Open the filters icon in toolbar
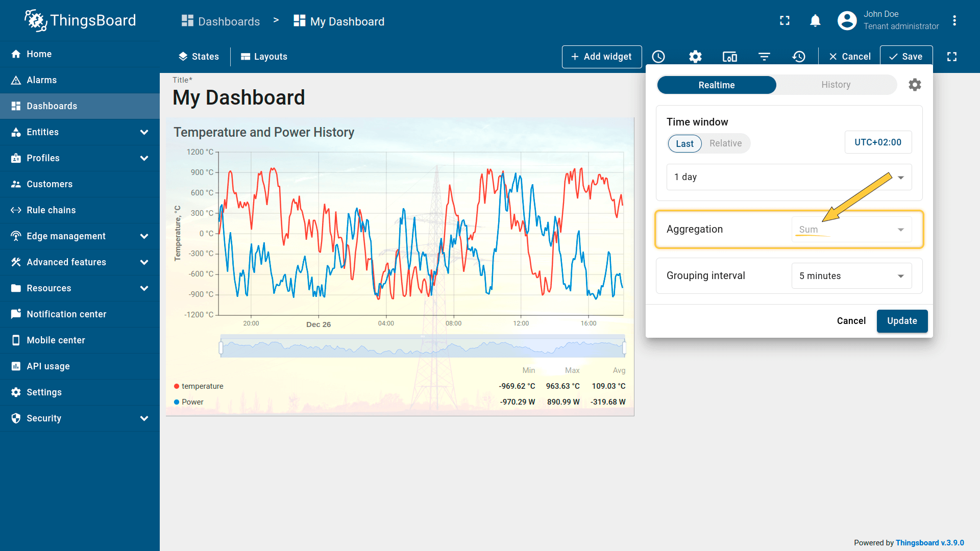The width and height of the screenshot is (980, 551). [x=764, y=57]
